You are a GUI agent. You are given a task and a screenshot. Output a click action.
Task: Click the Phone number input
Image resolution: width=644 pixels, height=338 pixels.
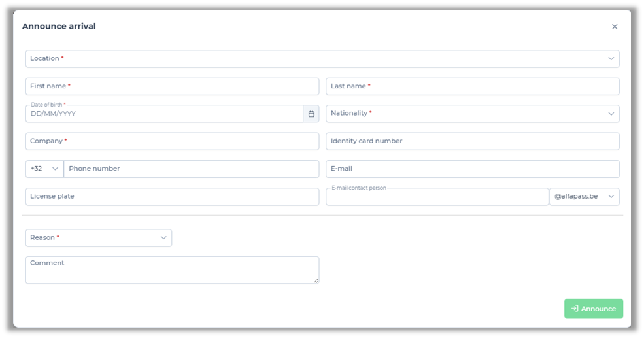coord(191,169)
